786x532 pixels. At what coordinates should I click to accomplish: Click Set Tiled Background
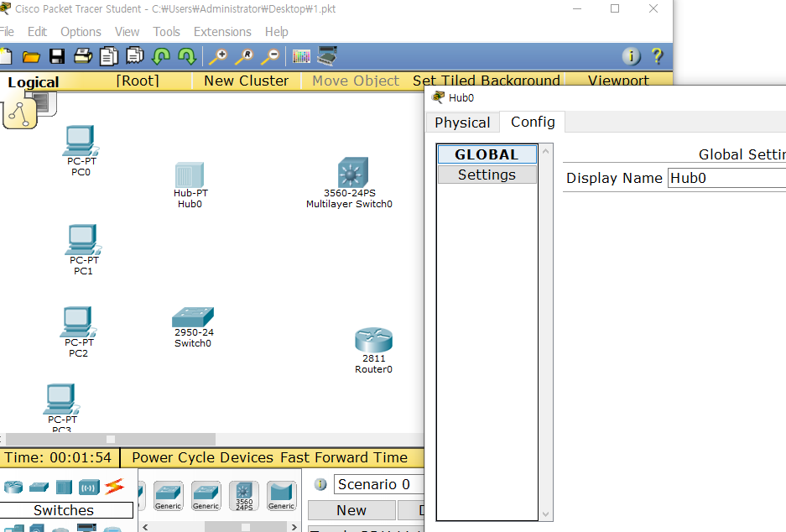tap(487, 81)
